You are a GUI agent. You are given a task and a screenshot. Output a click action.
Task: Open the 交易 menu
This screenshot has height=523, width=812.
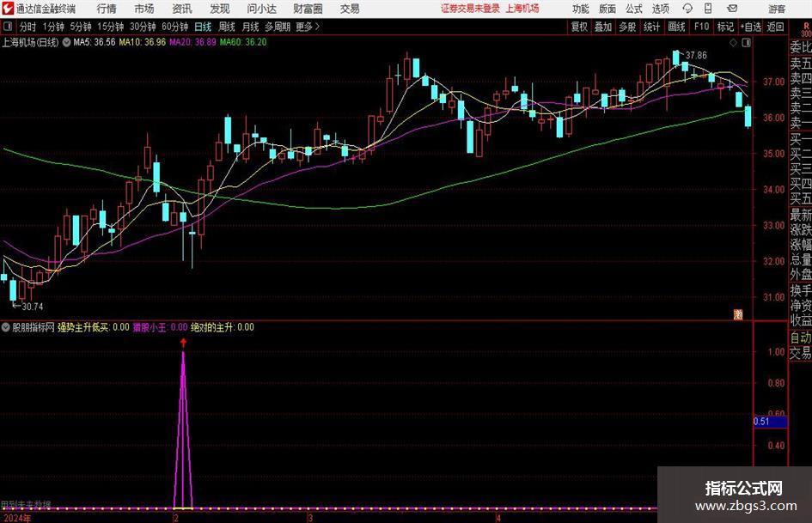[350, 9]
